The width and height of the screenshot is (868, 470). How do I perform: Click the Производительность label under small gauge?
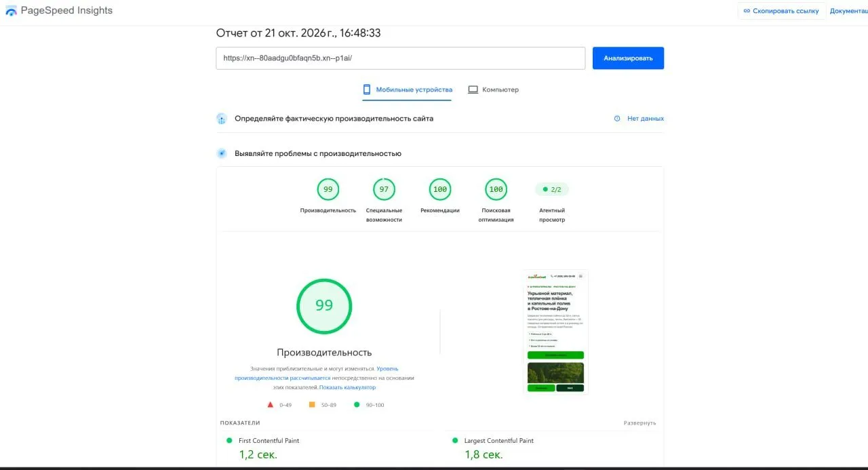tap(328, 210)
